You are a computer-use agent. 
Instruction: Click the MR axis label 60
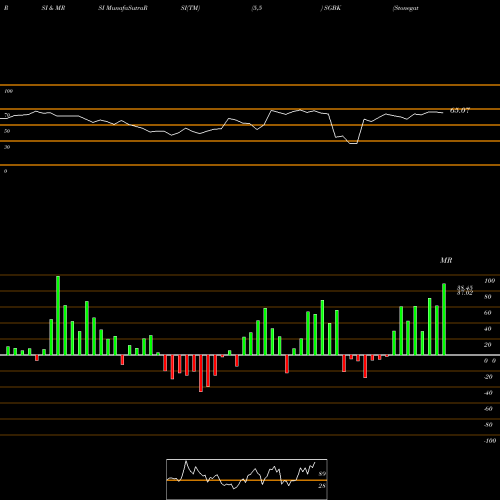point(488,313)
